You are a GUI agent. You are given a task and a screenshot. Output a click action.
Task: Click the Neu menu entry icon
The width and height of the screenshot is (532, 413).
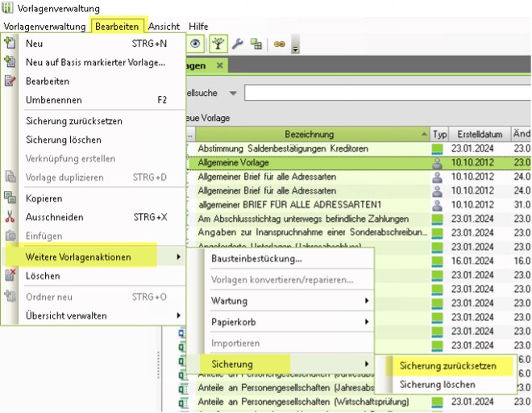[10, 44]
